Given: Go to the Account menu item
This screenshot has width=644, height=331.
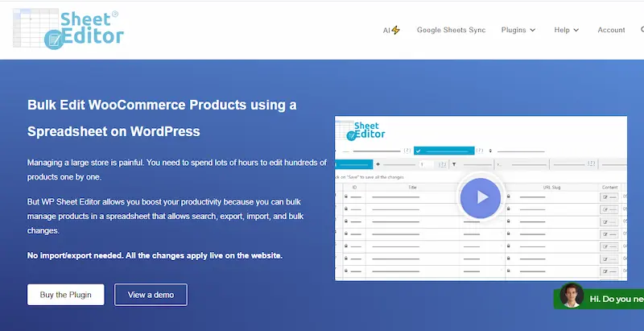Looking at the screenshot, I should [x=611, y=30].
